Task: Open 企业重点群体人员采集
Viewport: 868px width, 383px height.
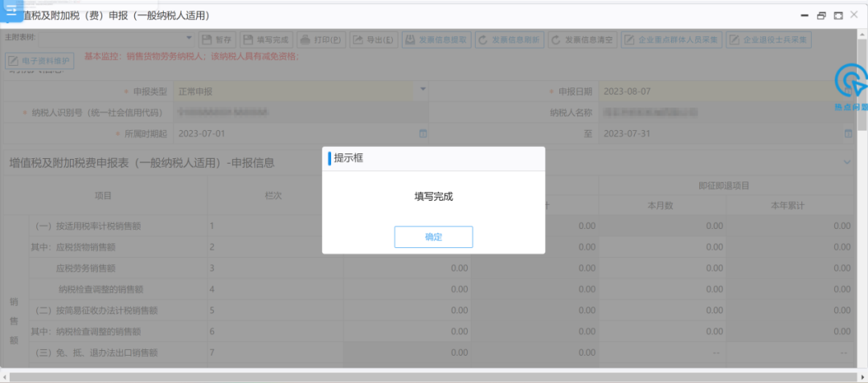Action: click(672, 39)
